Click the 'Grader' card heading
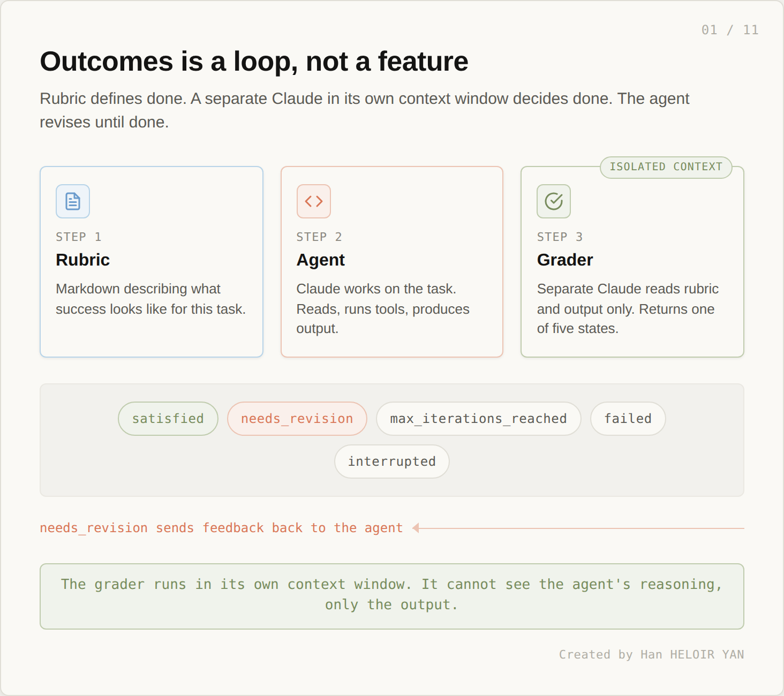The height and width of the screenshot is (696, 784). (565, 260)
